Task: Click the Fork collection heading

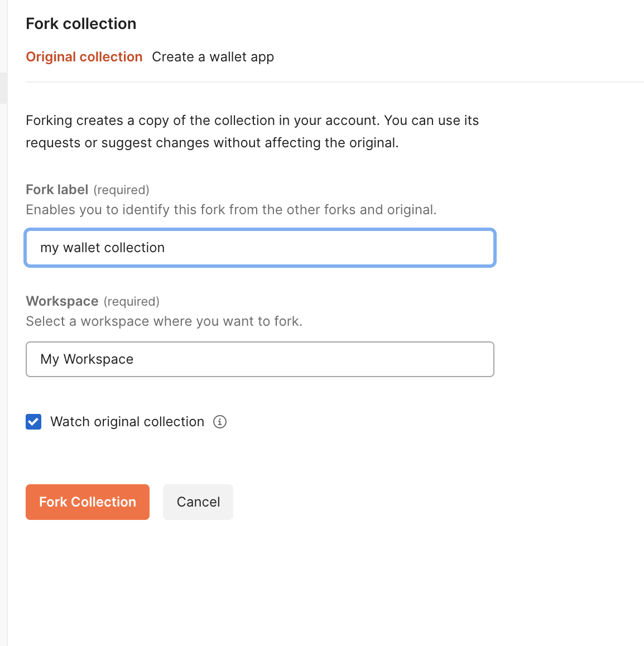Action: click(81, 23)
